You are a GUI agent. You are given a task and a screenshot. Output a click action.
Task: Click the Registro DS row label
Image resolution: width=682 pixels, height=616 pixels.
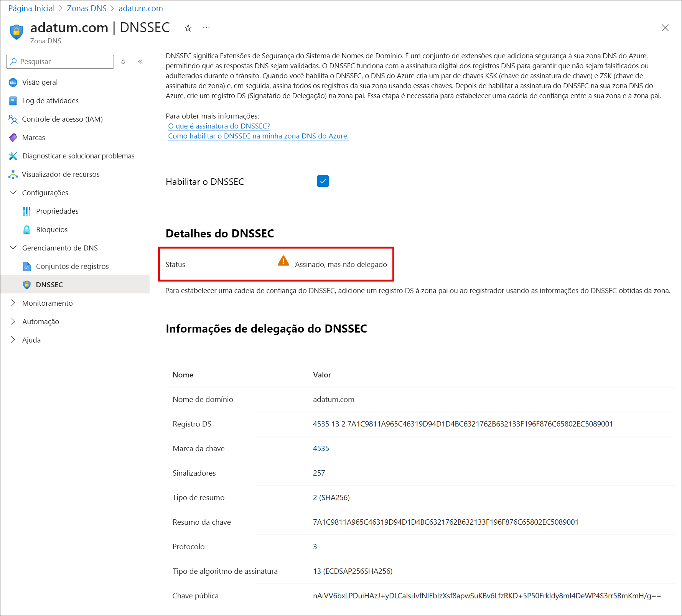[x=192, y=424]
